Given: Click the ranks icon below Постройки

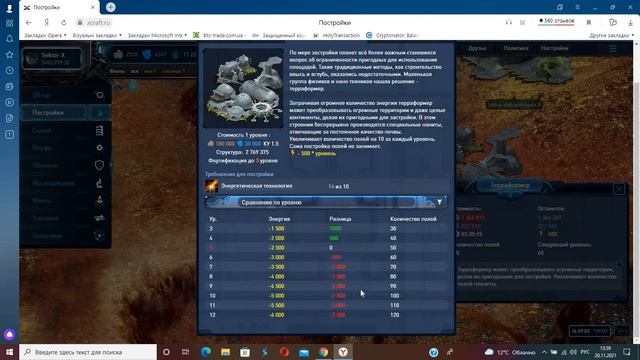Looking at the screenshot, I should coord(99,130).
